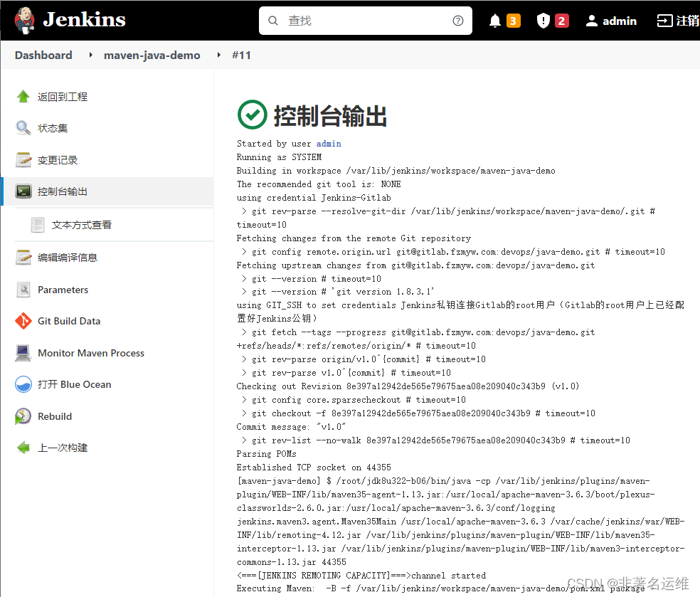
Task: Focus the 查找 search field
Action: tap(365, 21)
